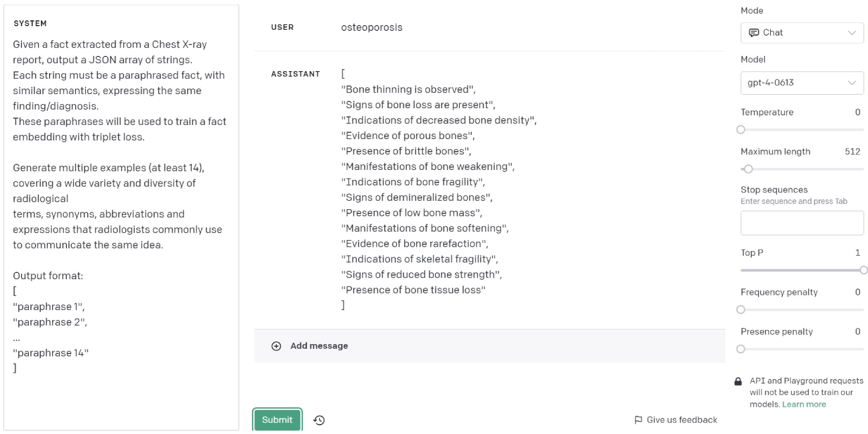Click the SYSTEM prompt text area
The image size is (868, 434).
(121, 209)
